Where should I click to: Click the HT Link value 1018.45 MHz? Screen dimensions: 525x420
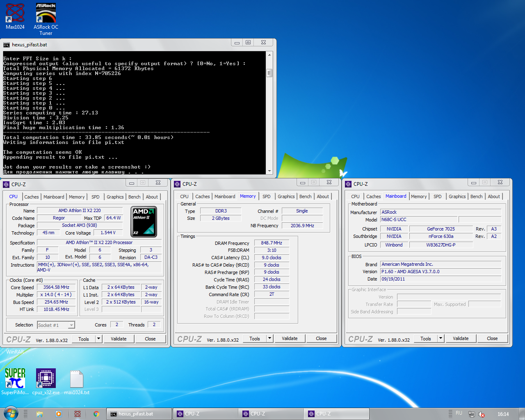pyautogui.click(x=57, y=310)
